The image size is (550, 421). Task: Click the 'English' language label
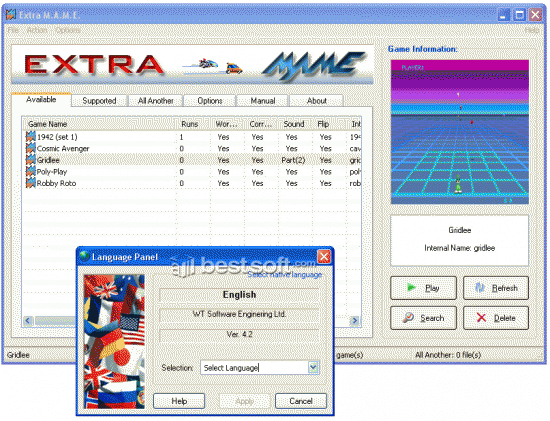(x=239, y=295)
